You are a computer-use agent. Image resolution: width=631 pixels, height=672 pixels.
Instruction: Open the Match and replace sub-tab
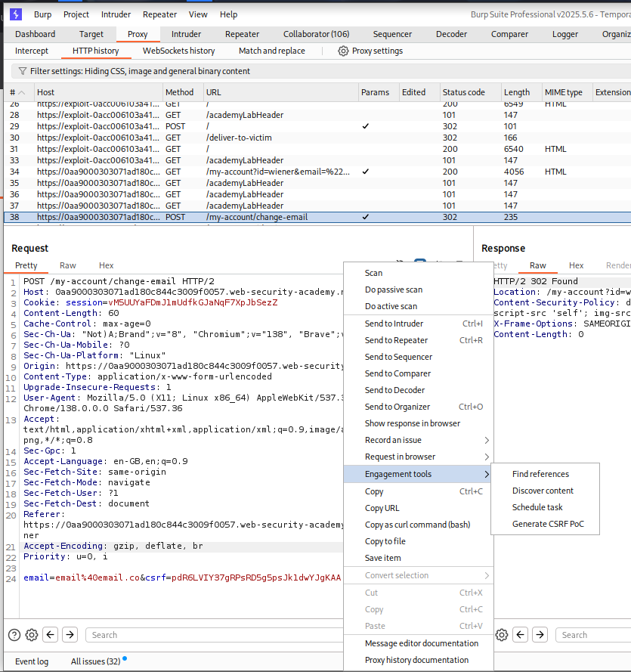pyautogui.click(x=272, y=51)
